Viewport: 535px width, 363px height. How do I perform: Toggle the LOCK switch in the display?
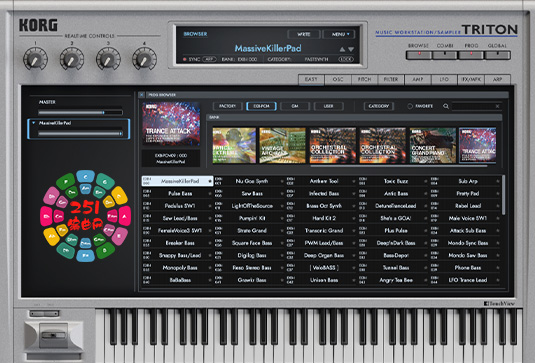point(345,59)
